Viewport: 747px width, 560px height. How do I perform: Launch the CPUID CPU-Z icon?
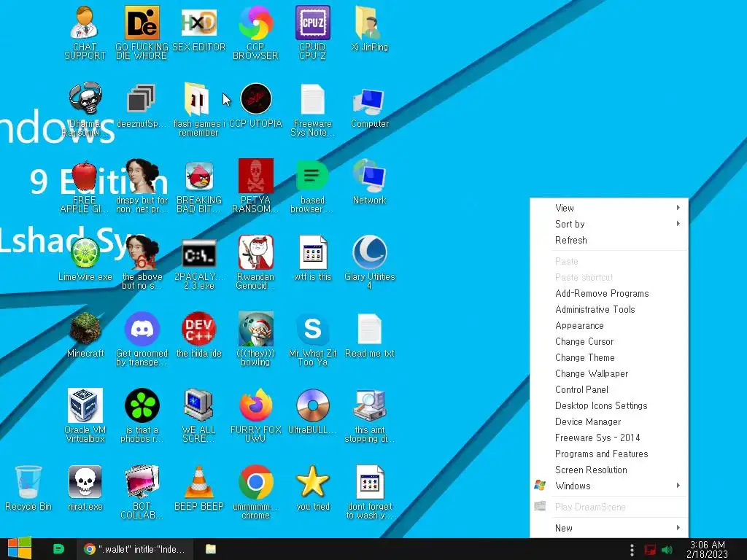click(312, 32)
